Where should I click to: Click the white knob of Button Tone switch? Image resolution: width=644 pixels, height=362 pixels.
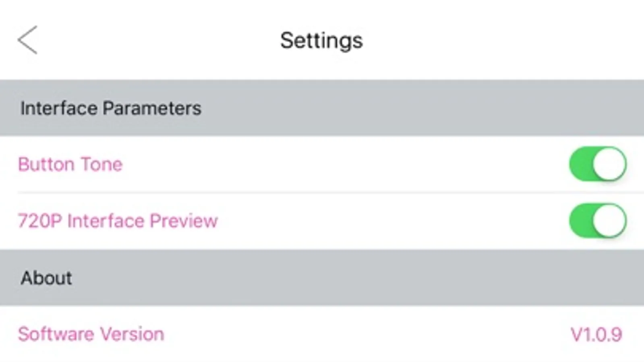click(x=609, y=164)
